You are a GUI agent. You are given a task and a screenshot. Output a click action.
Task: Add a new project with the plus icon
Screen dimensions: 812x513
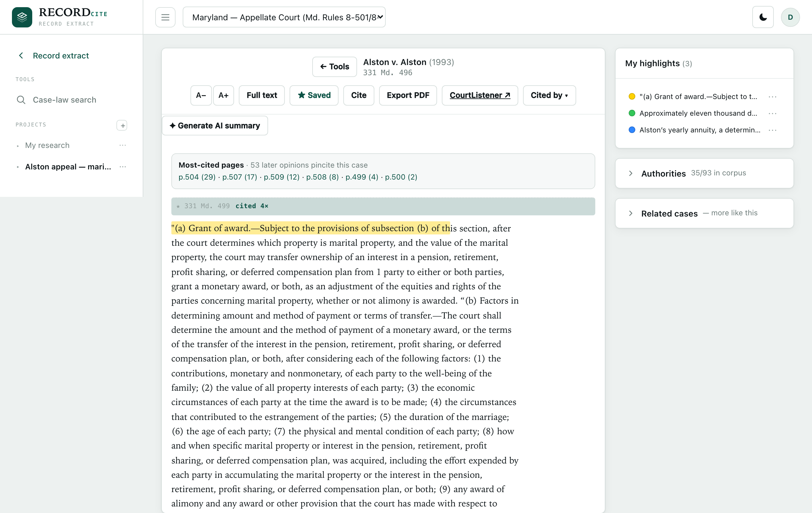coord(122,125)
